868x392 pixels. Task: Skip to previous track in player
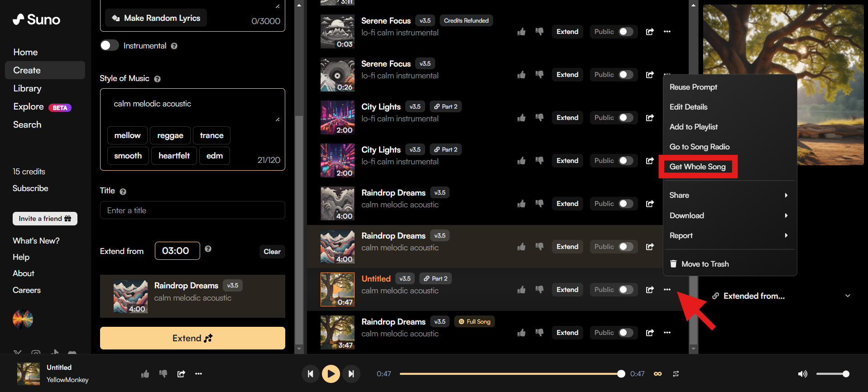[x=310, y=374]
